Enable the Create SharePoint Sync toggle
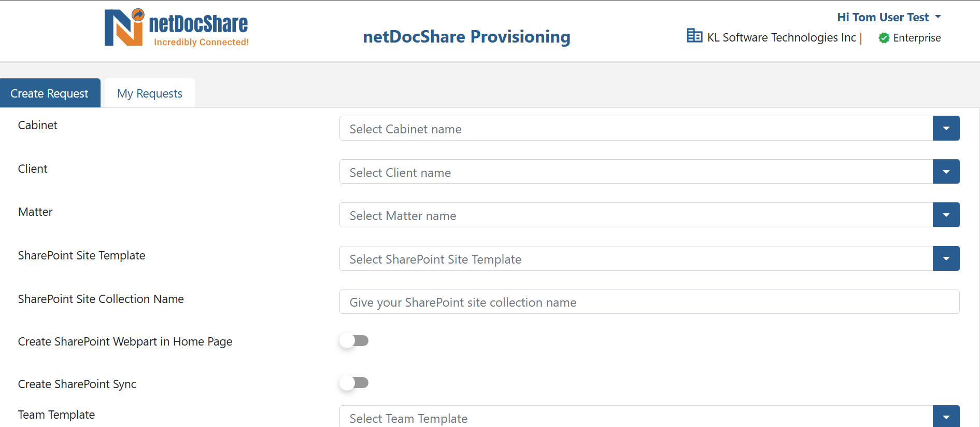This screenshot has width=980, height=427. point(354,383)
